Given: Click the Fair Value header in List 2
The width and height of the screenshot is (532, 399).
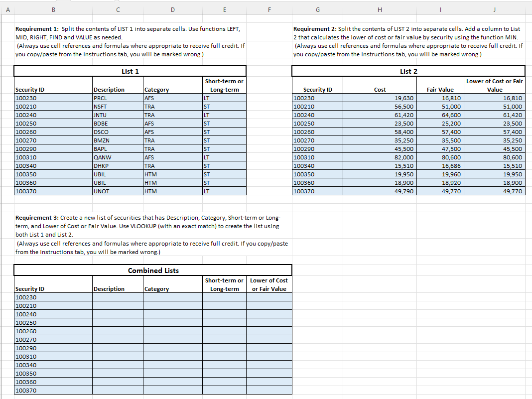Looking at the screenshot, I should (440, 90).
